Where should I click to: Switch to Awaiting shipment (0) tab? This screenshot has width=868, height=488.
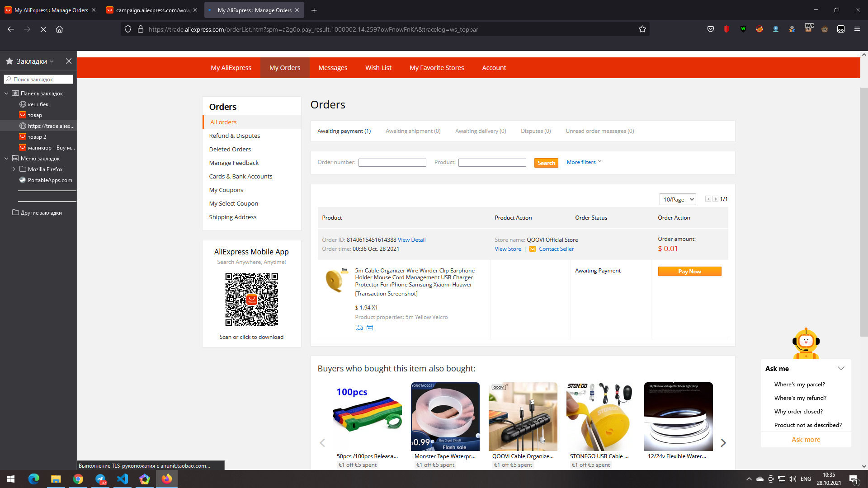413,131
